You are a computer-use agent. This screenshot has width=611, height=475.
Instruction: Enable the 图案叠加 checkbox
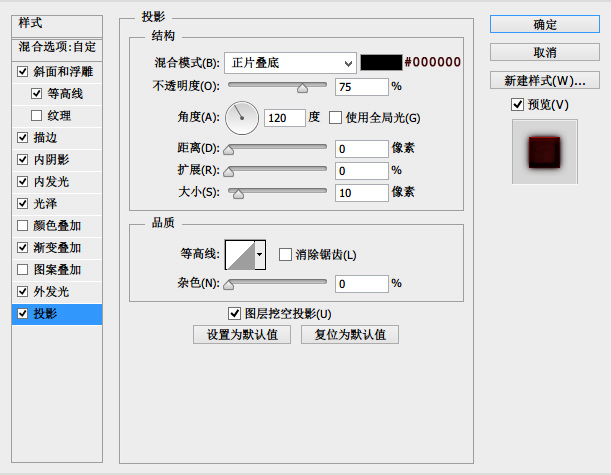click(x=23, y=270)
